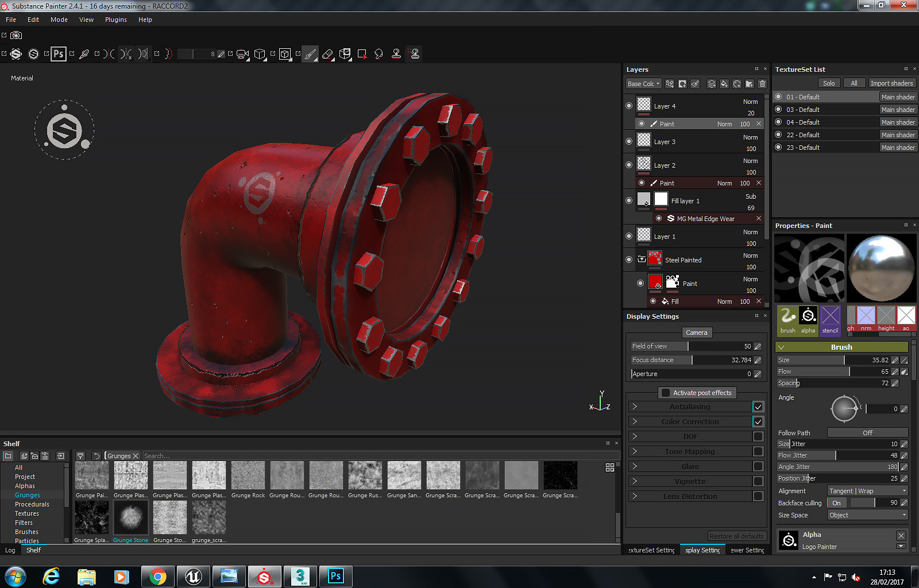Select the paint brush tool in the toolbar

pos(310,54)
